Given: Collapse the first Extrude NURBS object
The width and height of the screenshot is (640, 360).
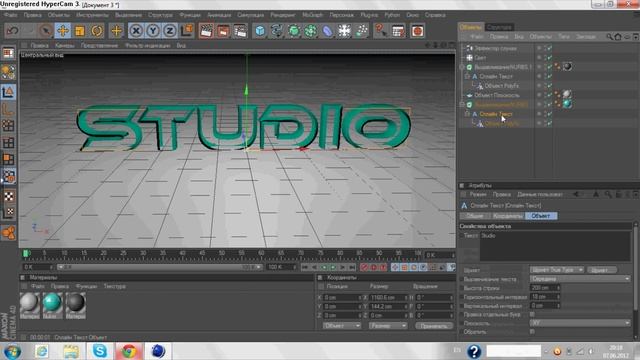Looking at the screenshot, I should [x=462, y=67].
